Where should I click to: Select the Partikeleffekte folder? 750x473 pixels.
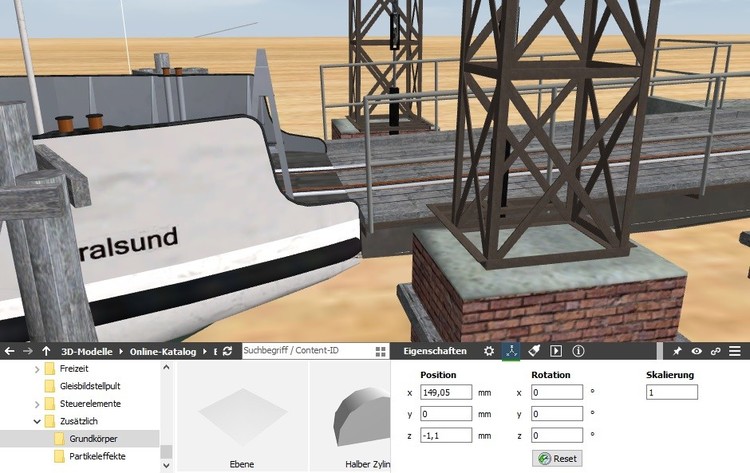(x=99, y=456)
